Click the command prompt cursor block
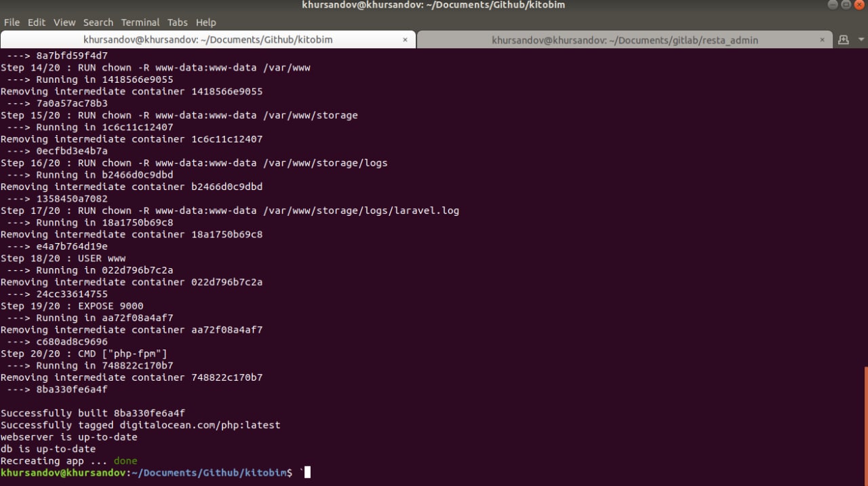Screen dimensions: 868x486 [307, 472]
